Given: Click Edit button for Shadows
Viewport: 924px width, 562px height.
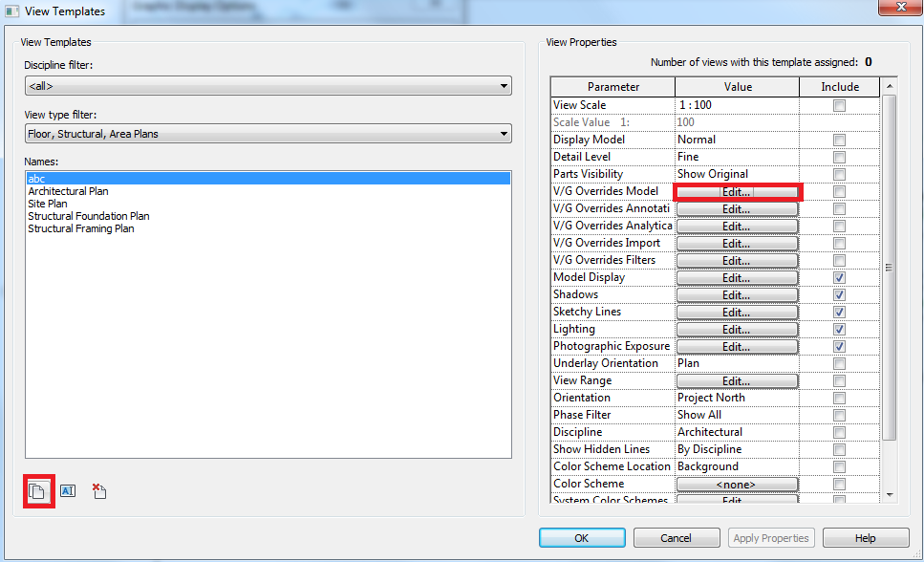Looking at the screenshot, I should pyautogui.click(x=737, y=294).
